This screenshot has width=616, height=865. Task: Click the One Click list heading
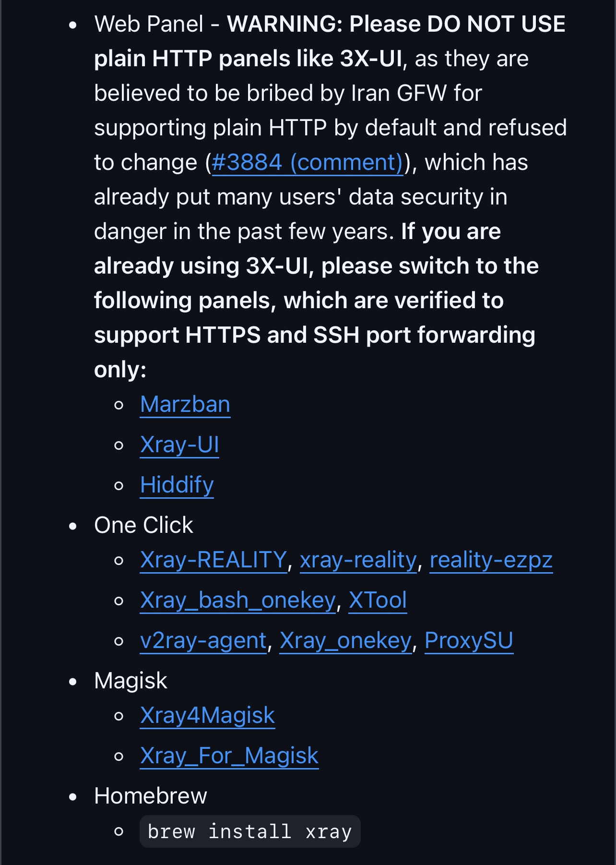[x=144, y=526]
